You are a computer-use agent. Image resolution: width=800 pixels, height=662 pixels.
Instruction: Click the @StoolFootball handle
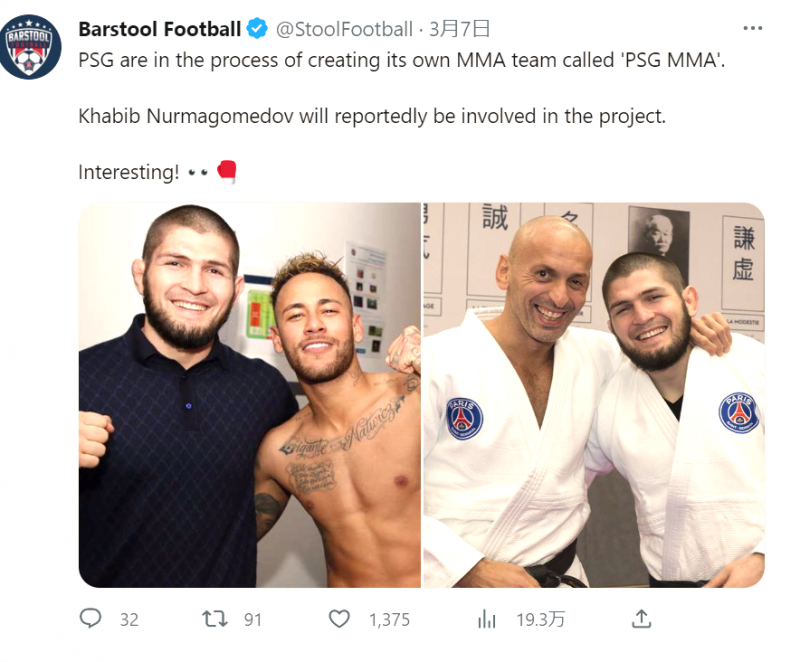343,29
